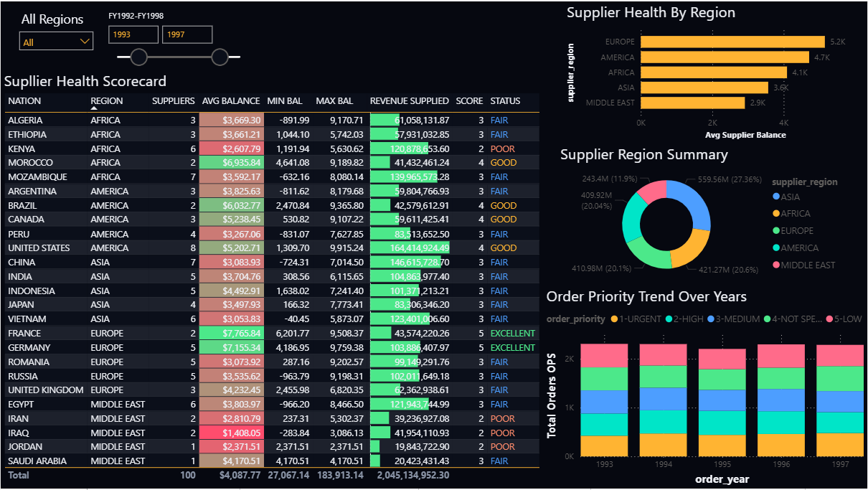Click the Total avg balance $4,087.77

click(x=240, y=475)
